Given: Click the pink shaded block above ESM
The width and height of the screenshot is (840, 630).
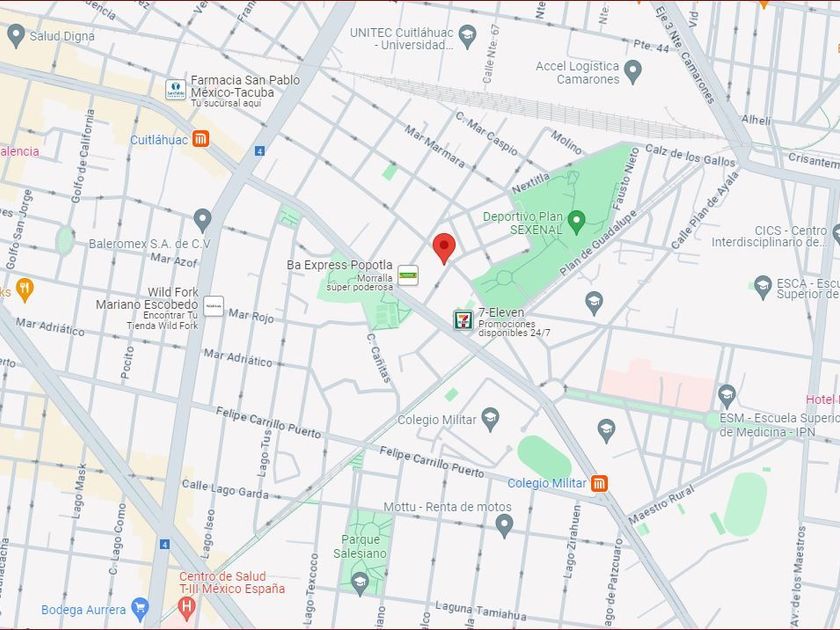Looking at the screenshot, I should tap(658, 386).
